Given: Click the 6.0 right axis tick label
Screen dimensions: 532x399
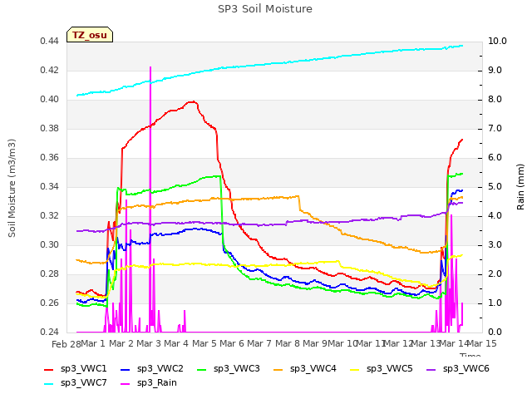Looking at the screenshot, I should coord(495,158).
